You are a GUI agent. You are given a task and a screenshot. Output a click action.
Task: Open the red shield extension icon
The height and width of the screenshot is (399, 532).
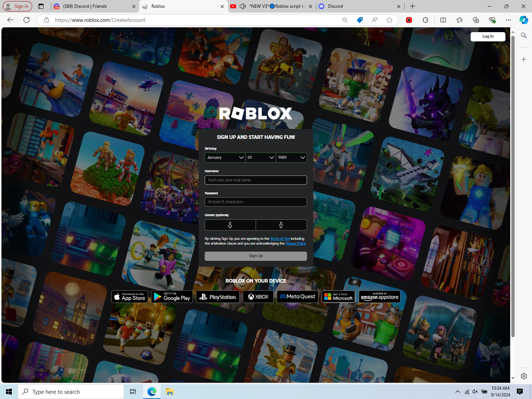pos(409,20)
